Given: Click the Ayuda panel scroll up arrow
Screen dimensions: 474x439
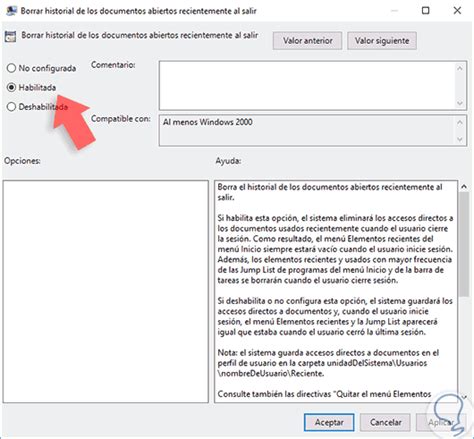Looking at the screenshot, I should click(464, 187).
